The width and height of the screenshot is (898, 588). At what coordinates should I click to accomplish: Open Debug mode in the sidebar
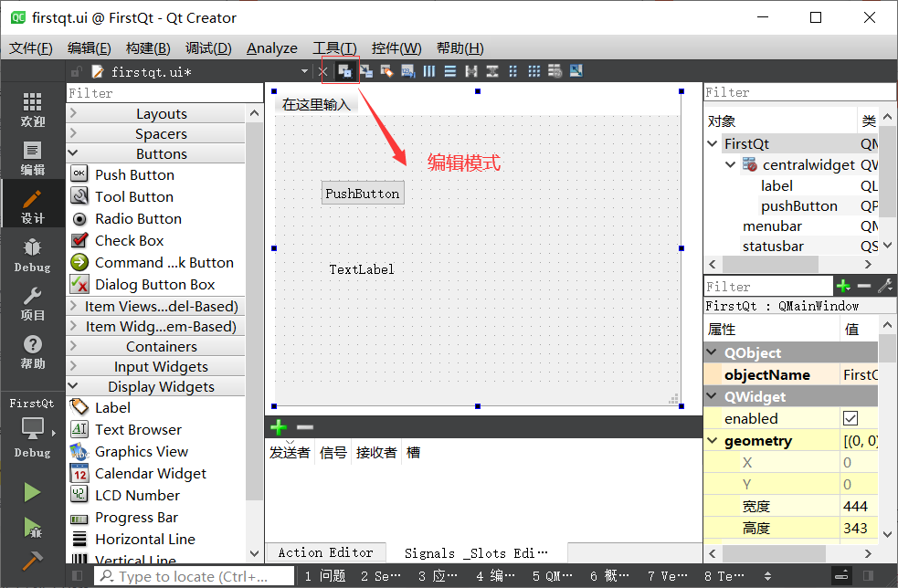(x=32, y=255)
